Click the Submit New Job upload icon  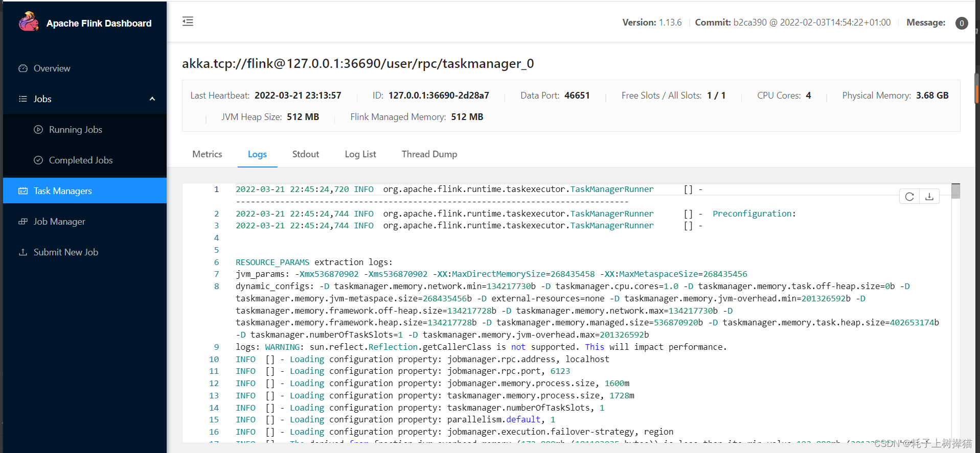pos(23,252)
